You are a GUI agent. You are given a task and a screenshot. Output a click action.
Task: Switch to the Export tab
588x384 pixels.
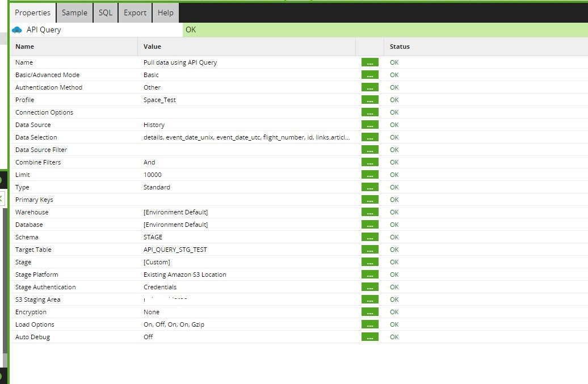pyautogui.click(x=135, y=12)
